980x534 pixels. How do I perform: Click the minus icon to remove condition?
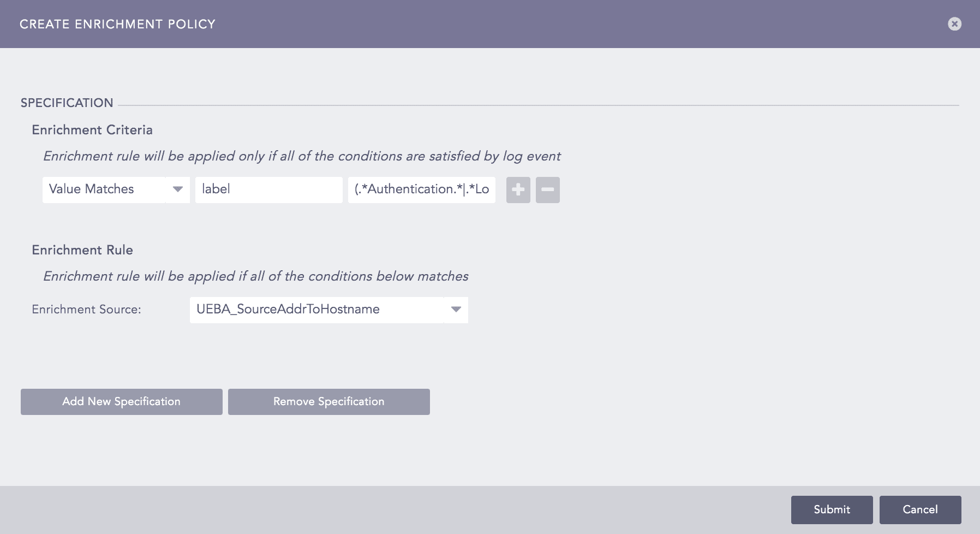coord(547,189)
